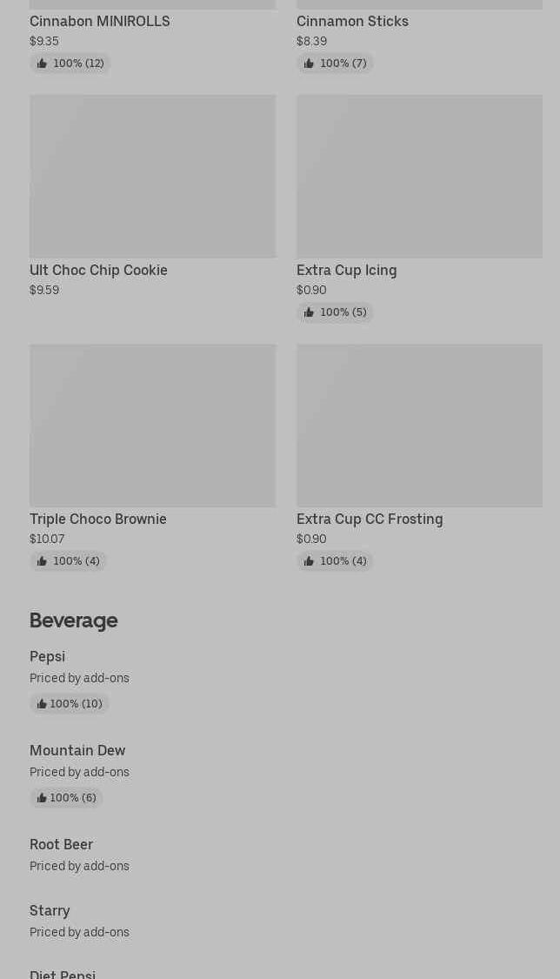Select the Starry drink item
560x979 pixels.
point(50,911)
